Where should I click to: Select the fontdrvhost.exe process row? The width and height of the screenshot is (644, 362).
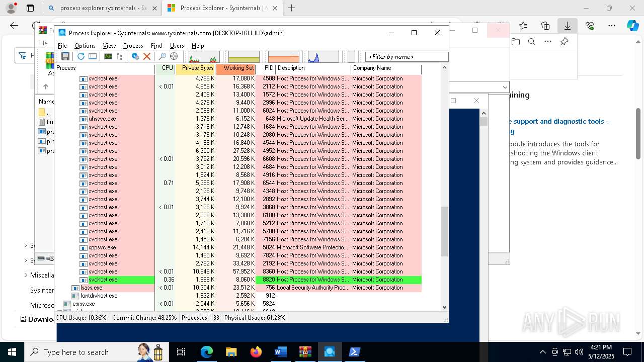pyautogui.click(x=238, y=296)
